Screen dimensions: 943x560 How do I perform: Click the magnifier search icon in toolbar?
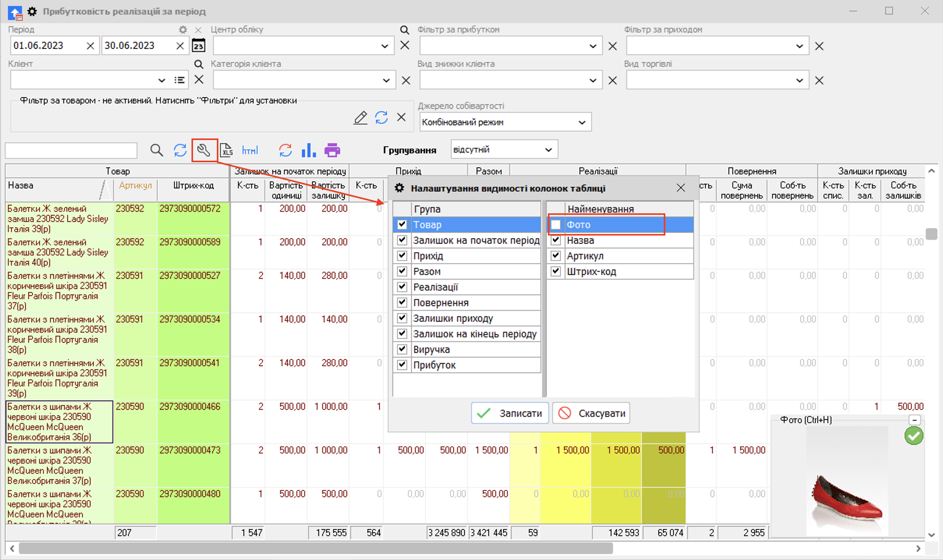pyautogui.click(x=156, y=150)
